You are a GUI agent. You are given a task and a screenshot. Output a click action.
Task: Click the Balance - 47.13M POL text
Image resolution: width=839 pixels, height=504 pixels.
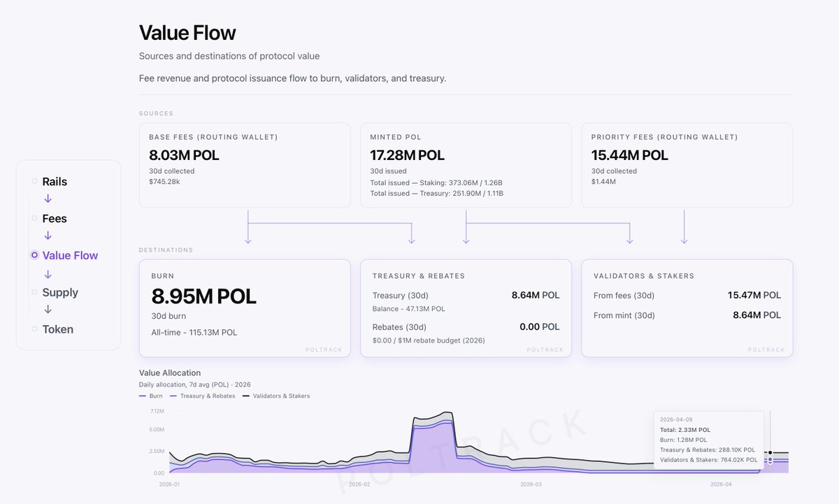pos(409,309)
